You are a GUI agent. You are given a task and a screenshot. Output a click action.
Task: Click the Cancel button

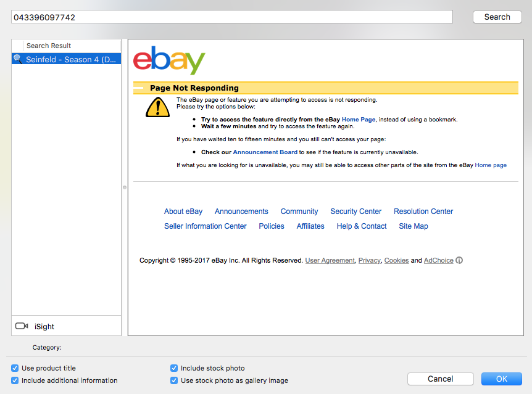441,379
